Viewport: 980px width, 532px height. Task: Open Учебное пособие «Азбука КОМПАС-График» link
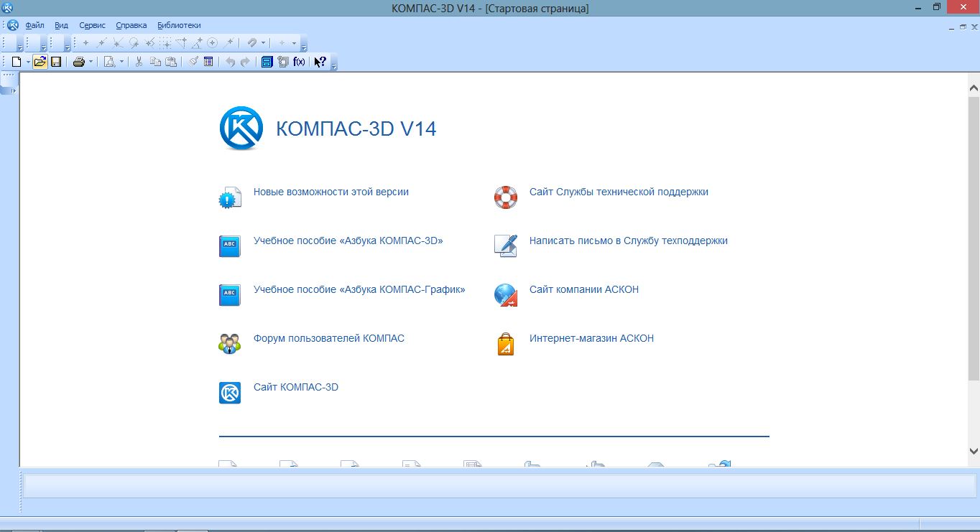(x=359, y=289)
